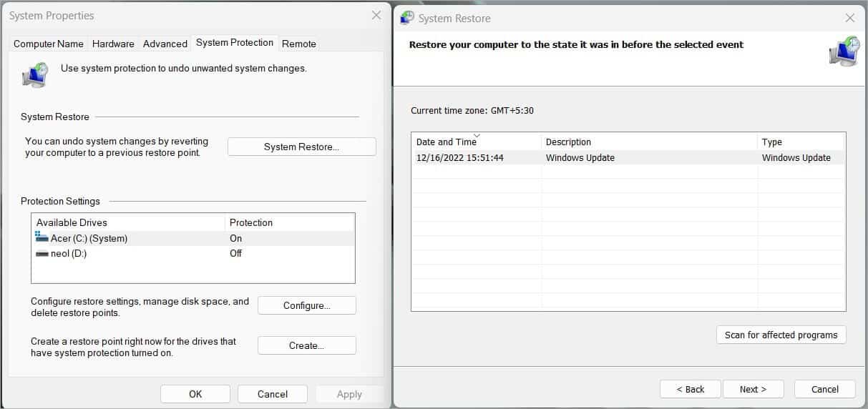Select the neol (D:) drive row
Image resolution: width=868 pixels, height=409 pixels.
193,253
